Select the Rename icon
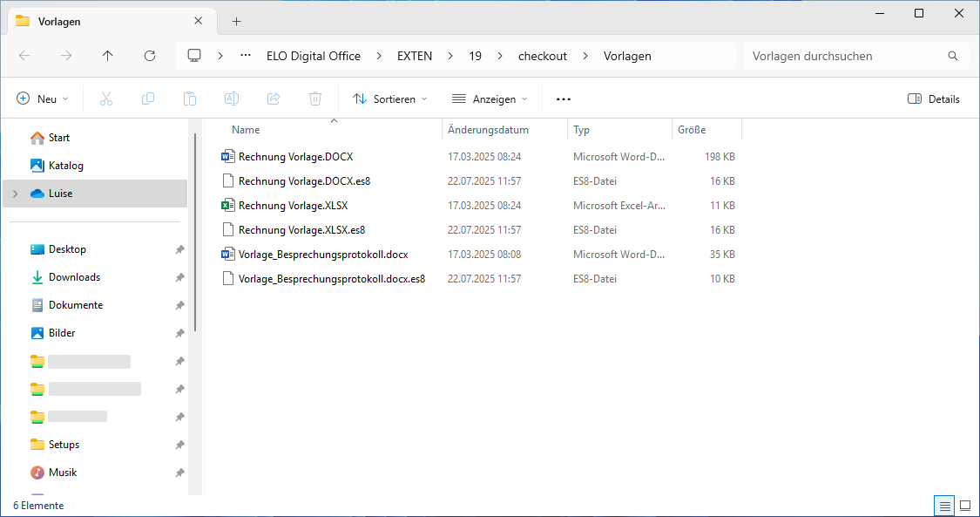 [232, 99]
